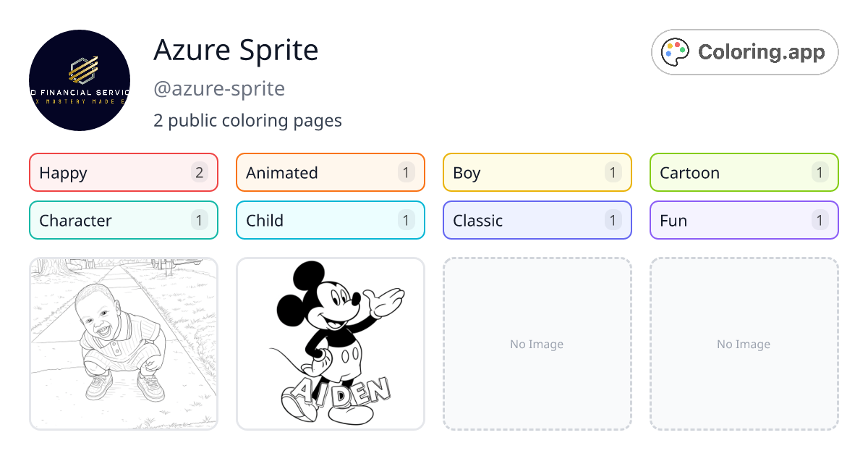Click the Coloring.app logo button
Image resolution: width=868 pixels, height=456 pixels.
pyautogui.click(x=744, y=51)
